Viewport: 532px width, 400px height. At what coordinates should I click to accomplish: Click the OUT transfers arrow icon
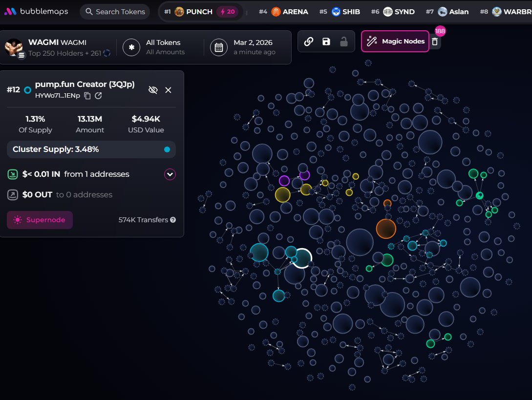click(13, 195)
